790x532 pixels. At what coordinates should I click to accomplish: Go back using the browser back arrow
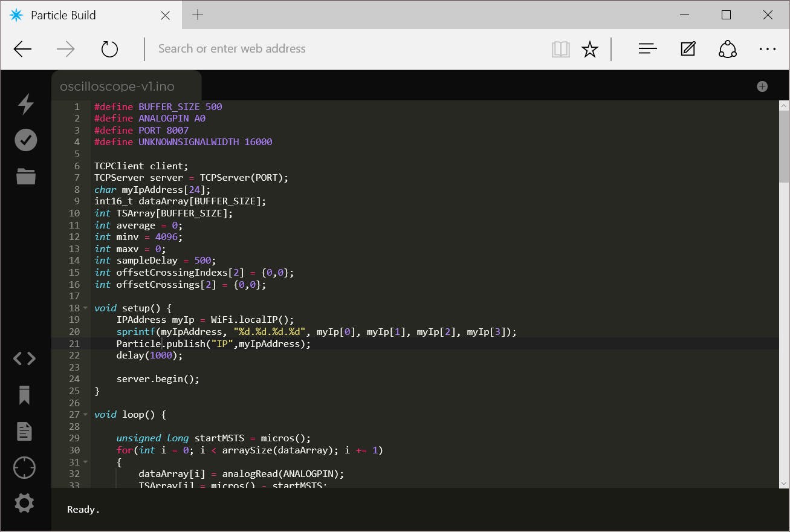tap(22, 49)
